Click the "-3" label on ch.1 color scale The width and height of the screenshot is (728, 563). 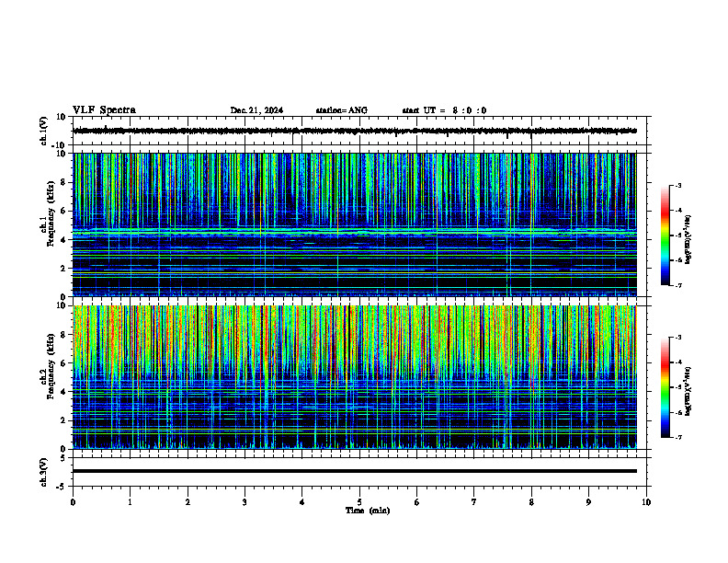[x=677, y=186]
